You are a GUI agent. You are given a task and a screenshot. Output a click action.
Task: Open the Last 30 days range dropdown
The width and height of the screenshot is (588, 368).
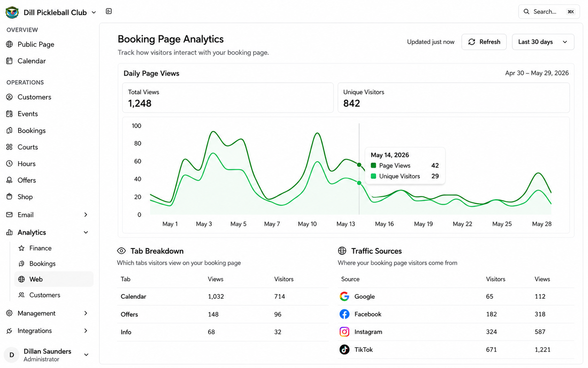coord(543,42)
